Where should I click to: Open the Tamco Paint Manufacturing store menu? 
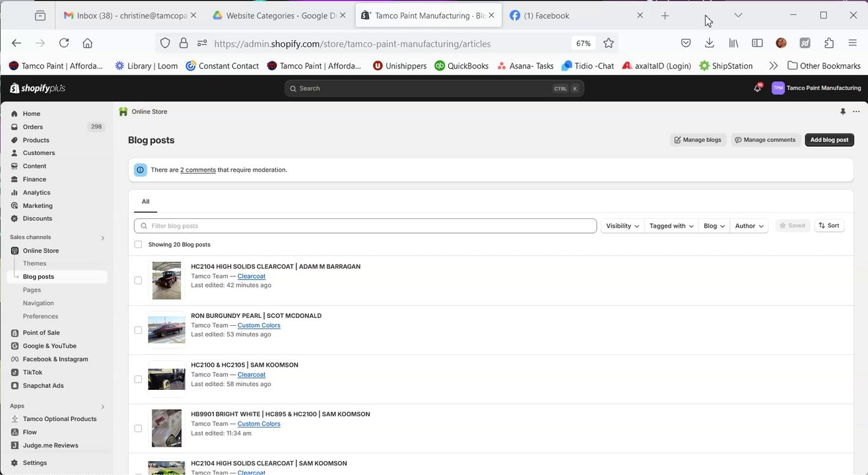[x=817, y=88]
